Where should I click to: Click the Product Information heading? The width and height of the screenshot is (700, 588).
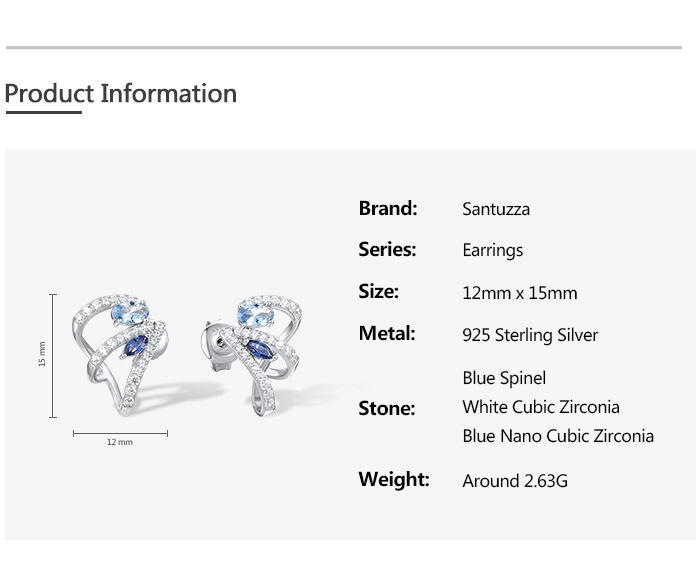point(121,94)
